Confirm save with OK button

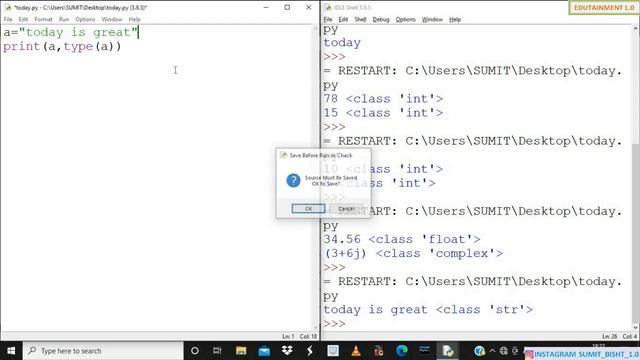coord(309,209)
